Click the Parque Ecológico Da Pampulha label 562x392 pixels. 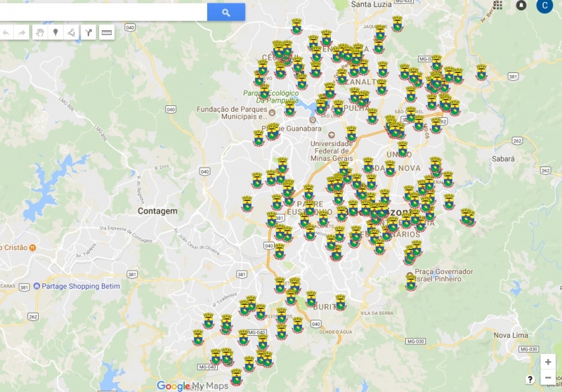click(x=271, y=97)
